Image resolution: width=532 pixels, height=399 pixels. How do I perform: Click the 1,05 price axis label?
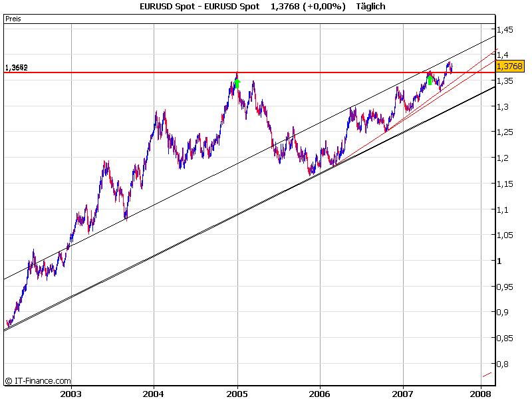[x=505, y=235]
